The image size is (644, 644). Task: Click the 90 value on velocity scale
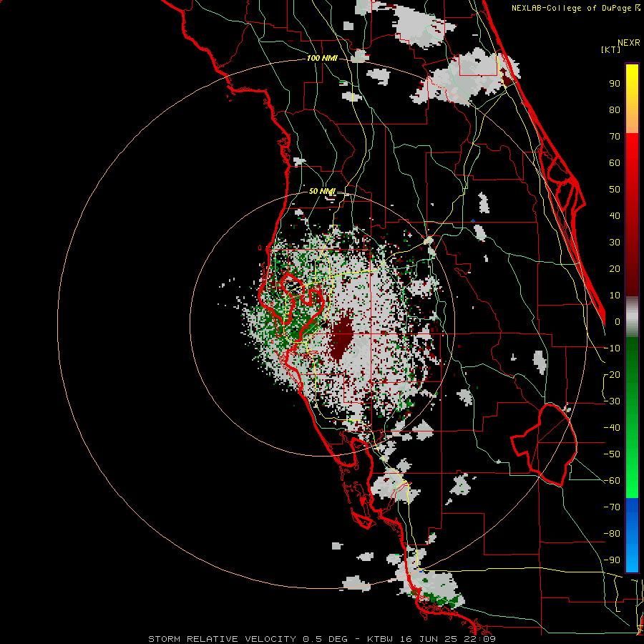point(615,84)
